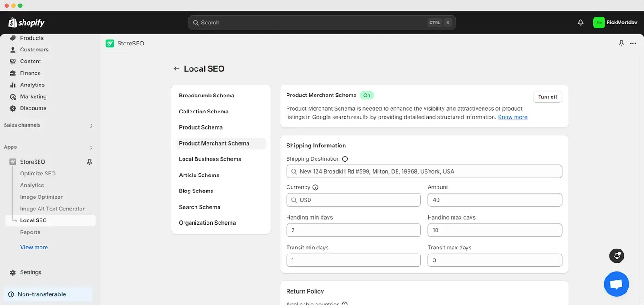Open the blue chat support bubble
The image size is (644, 305).
pyautogui.click(x=616, y=284)
